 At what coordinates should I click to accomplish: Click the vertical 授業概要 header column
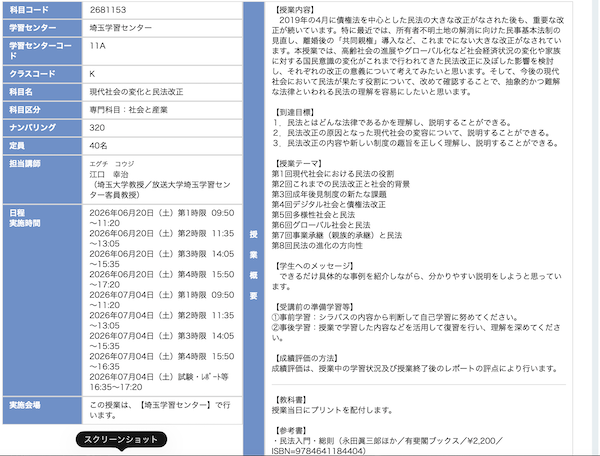click(x=254, y=228)
